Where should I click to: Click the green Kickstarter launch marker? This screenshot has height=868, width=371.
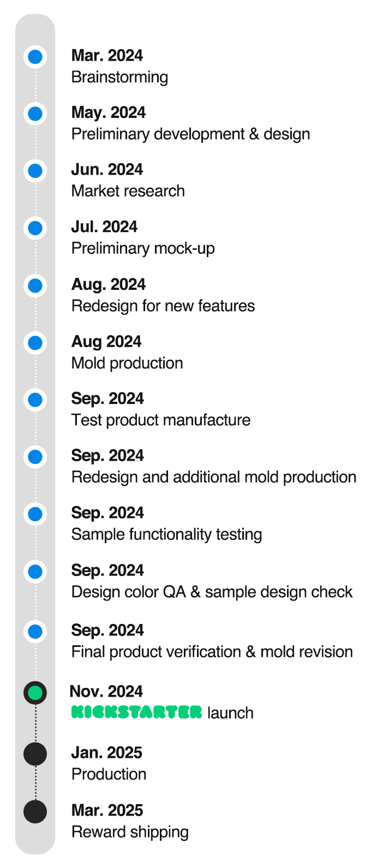(35, 693)
